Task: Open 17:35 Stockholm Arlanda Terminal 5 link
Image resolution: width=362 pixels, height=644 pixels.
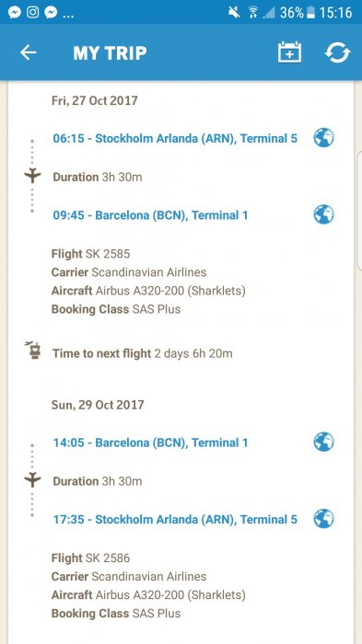Action: [x=175, y=520]
